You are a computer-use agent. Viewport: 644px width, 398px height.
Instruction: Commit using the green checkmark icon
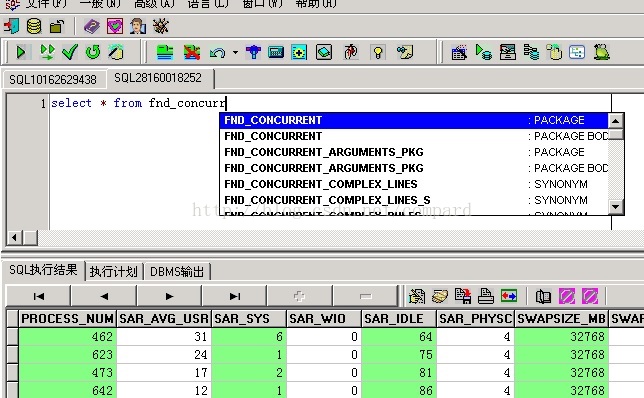coord(70,52)
